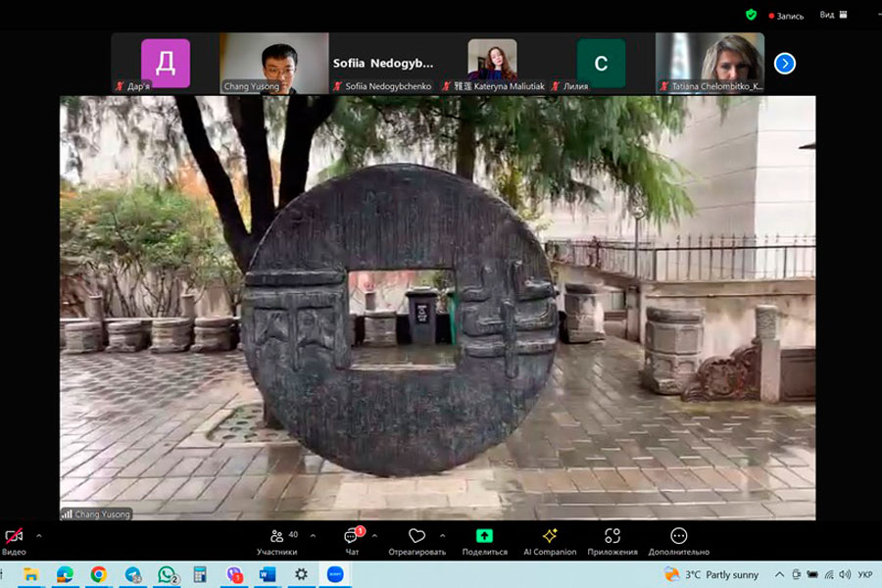Open WhatsApp from the taskbar

pos(167,574)
